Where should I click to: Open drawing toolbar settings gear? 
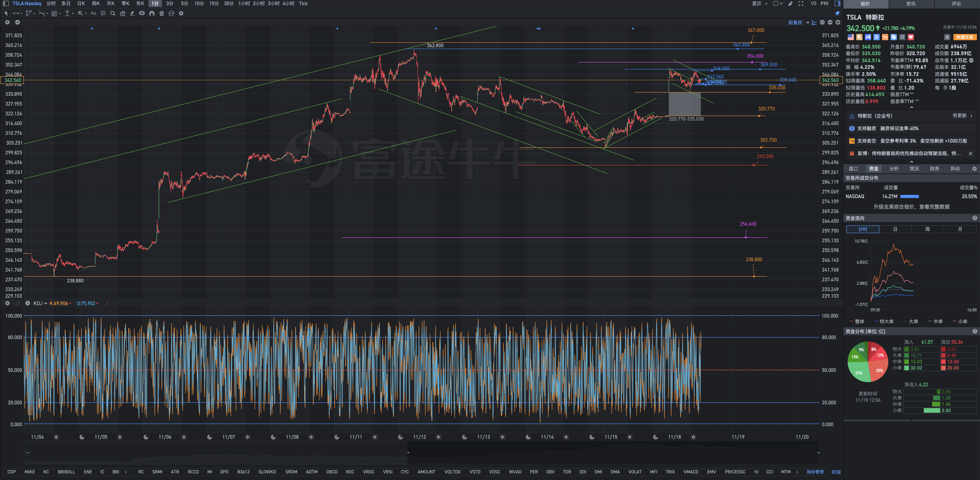(181, 13)
